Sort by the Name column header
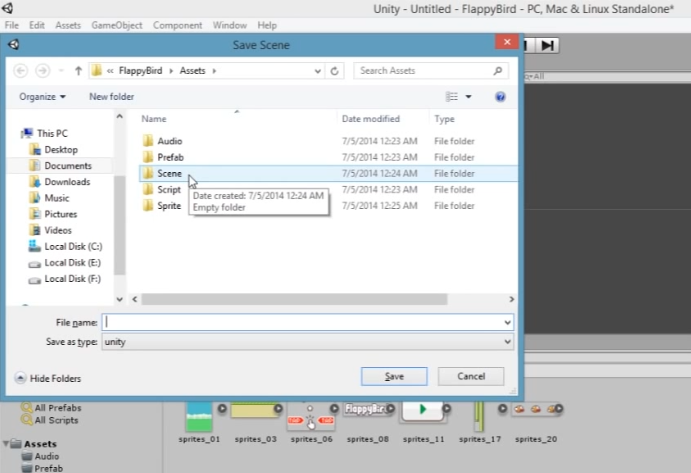Image resolution: width=691 pixels, height=473 pixels. click(x=154, y=119)
